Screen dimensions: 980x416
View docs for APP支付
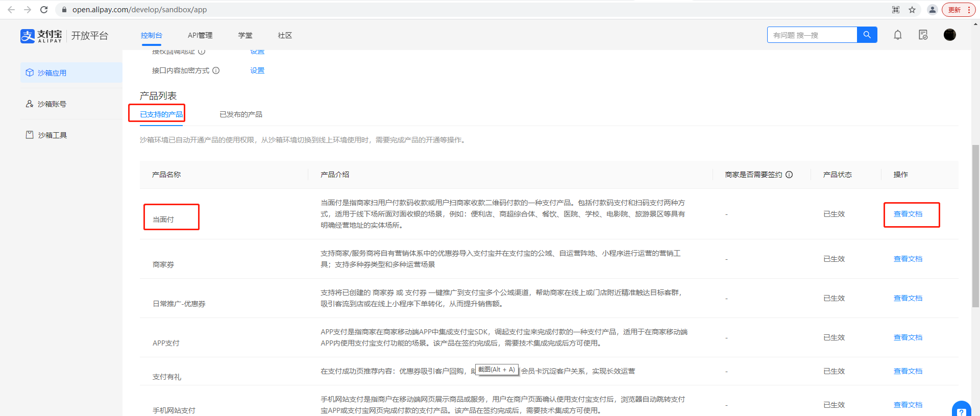coord(908,337)
